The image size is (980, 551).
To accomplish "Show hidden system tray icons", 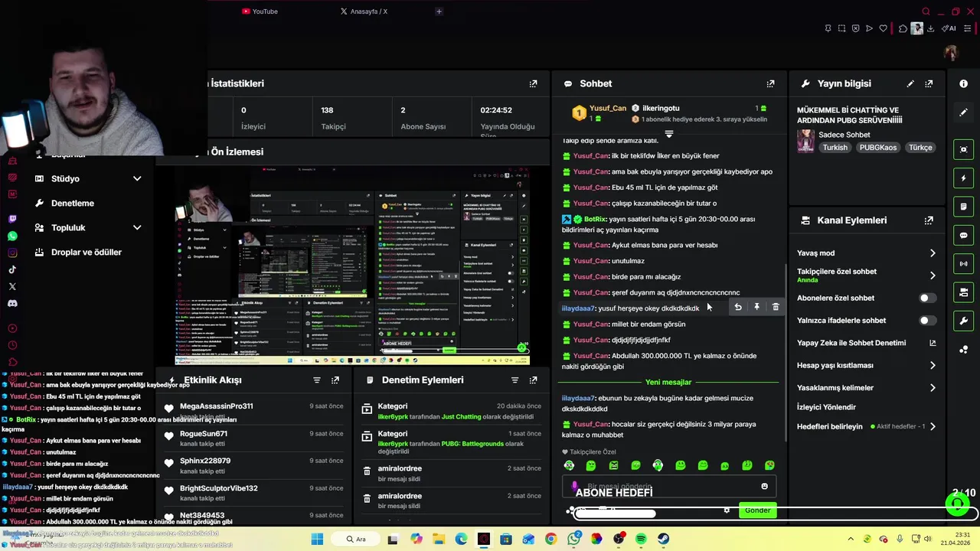I will (x=849, y=539).
